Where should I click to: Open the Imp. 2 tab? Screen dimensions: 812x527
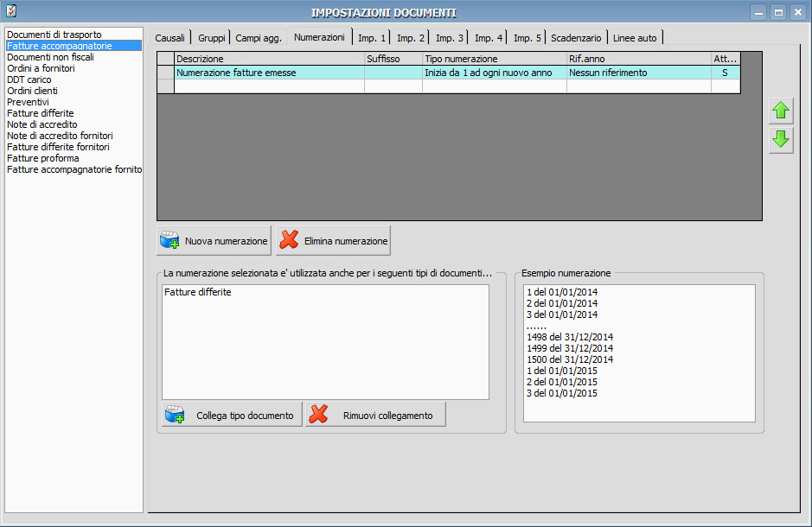(x=410, y=38)
